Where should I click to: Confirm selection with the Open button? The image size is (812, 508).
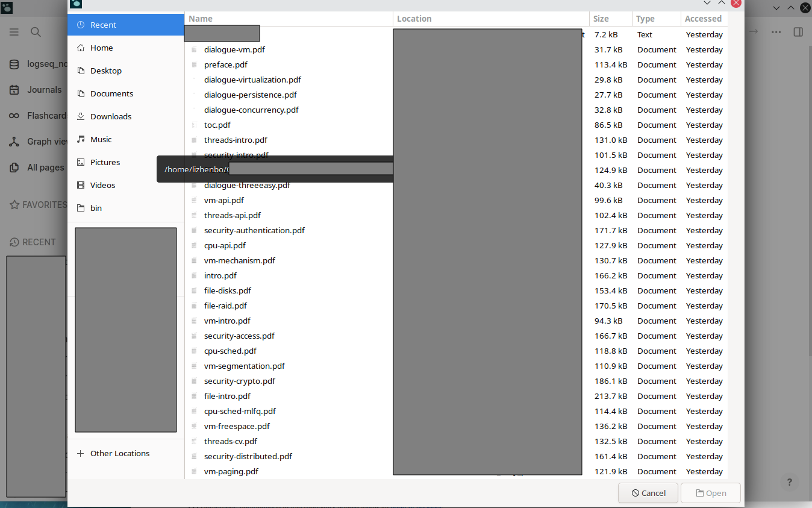pyautogui.click(x=711, y=493)
